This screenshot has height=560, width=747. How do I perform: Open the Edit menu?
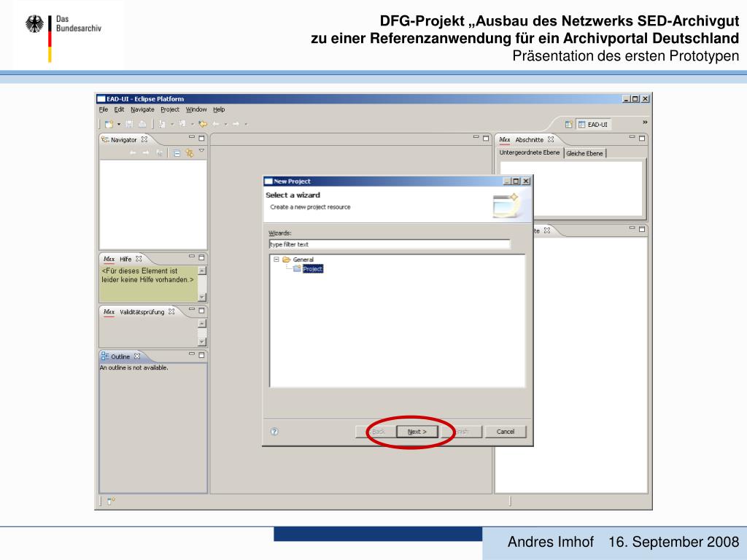(119, 109)
